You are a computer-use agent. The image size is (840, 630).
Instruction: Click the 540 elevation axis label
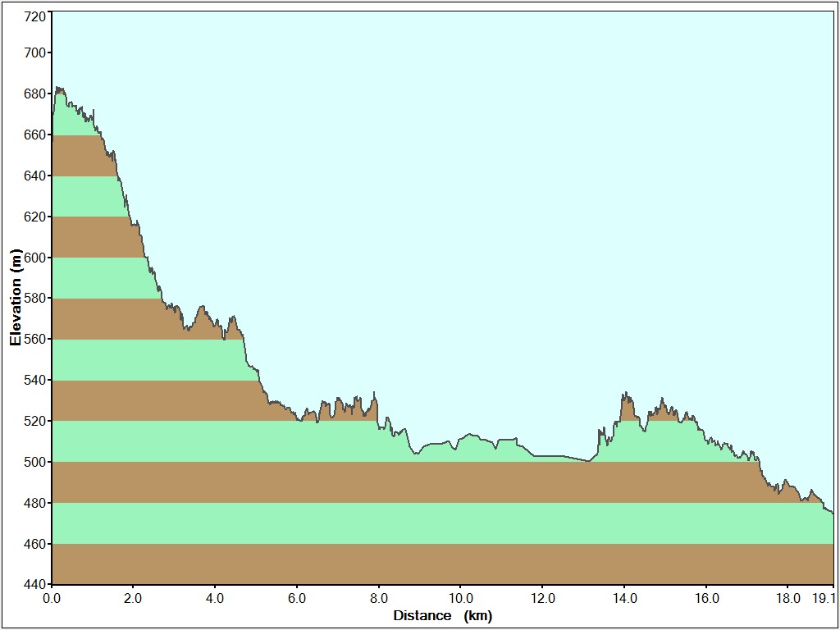tap(35, 381)
